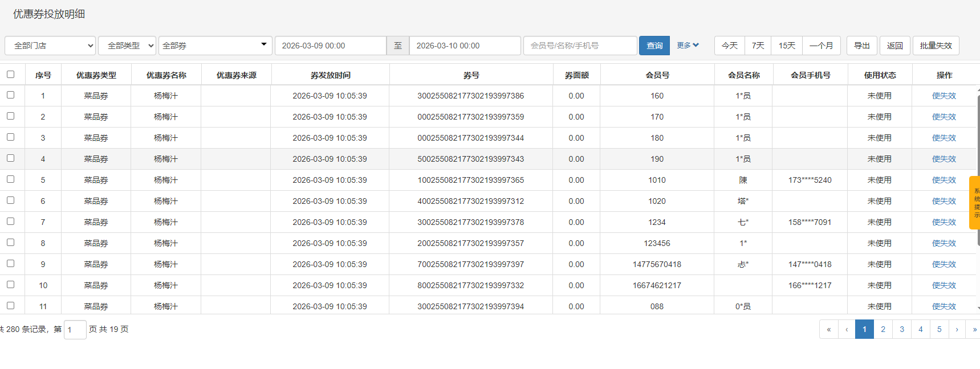
Task: Click the orange system tips side tab
Action: 975,203
